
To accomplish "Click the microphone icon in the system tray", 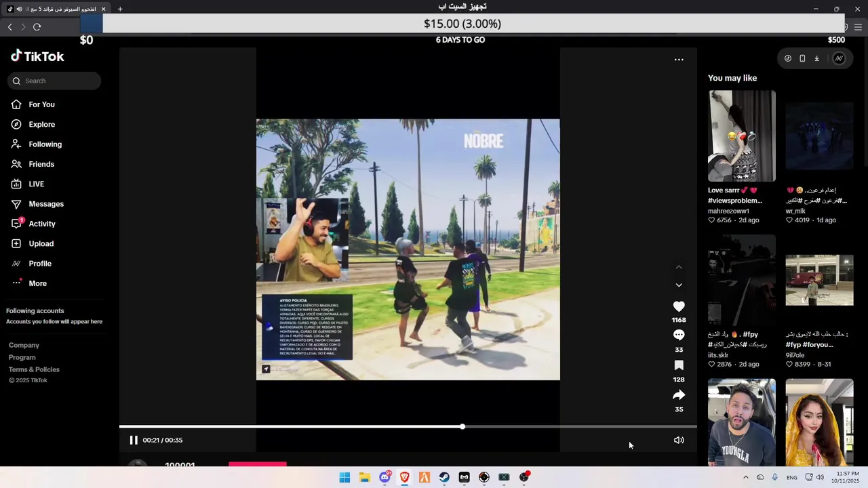I will click(x=775, y=477).
